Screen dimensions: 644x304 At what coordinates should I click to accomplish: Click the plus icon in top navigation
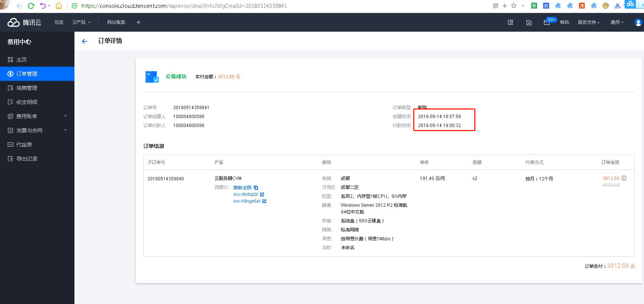coord(138,22)
